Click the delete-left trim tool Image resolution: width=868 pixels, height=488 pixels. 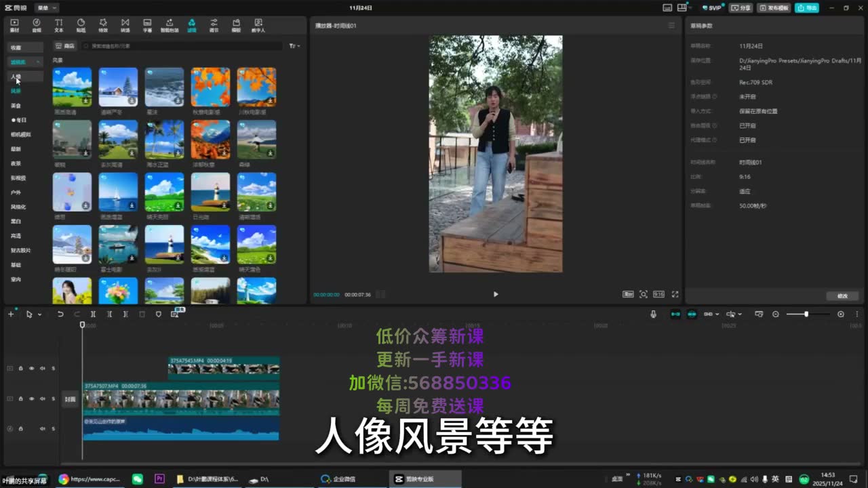click(x=109, y=314)
